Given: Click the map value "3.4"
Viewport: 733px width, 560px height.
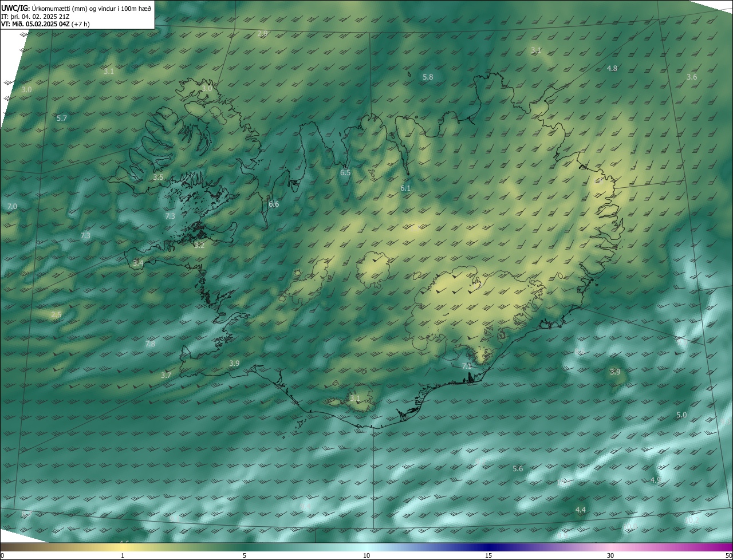Looking at the screenshot, I should (138, 263).
